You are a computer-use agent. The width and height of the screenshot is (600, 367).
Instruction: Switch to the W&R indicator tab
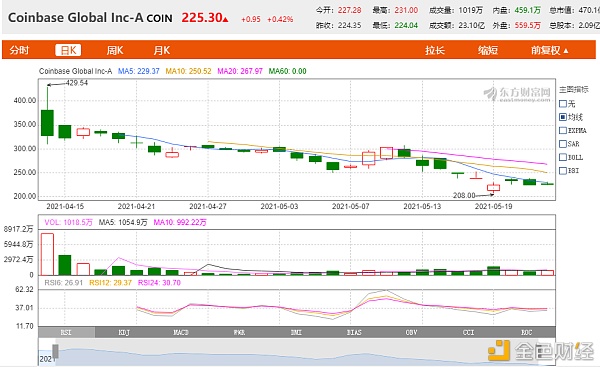click(239, 332)
